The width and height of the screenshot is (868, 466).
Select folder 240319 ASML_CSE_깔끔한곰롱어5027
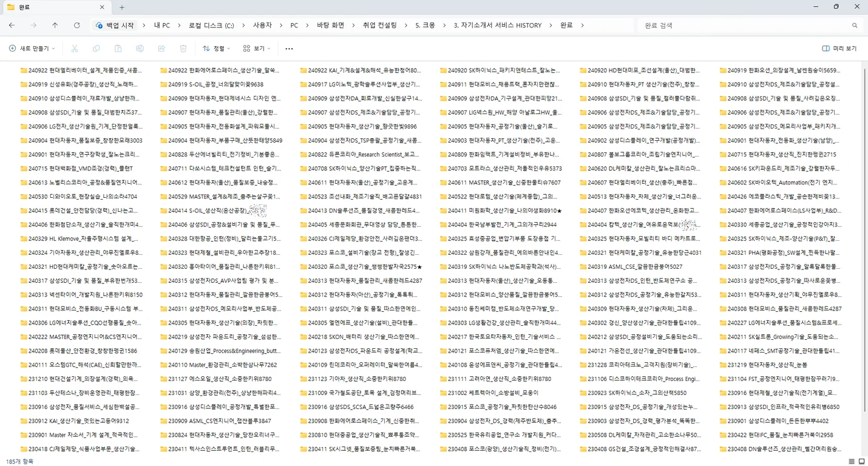(631, 267)
